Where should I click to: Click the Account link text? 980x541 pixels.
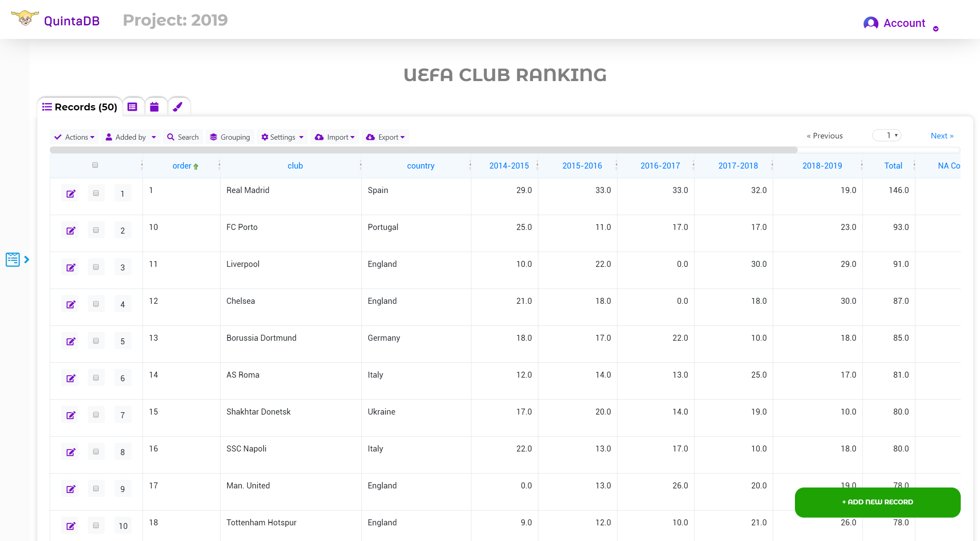click(x=904, y=23)
